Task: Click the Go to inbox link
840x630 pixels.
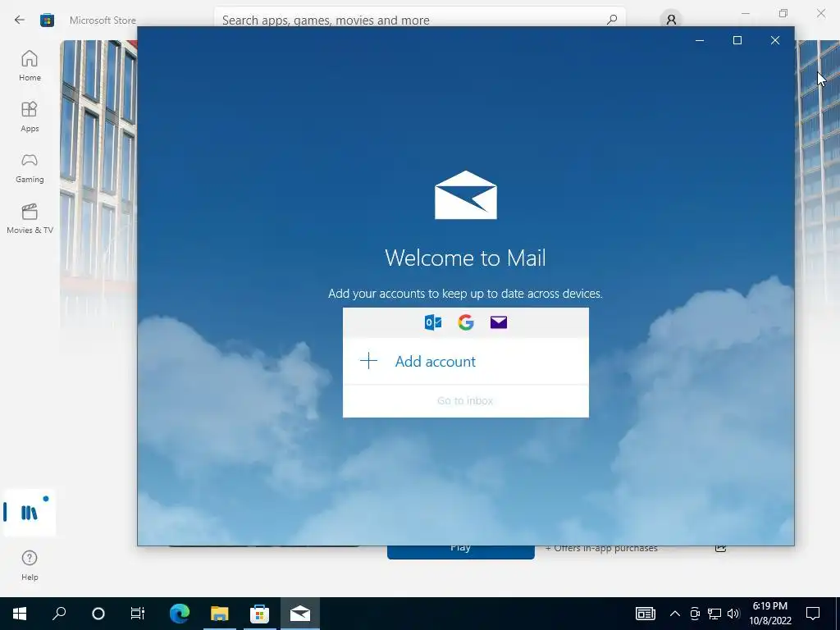Action: (x=465, y=400)
